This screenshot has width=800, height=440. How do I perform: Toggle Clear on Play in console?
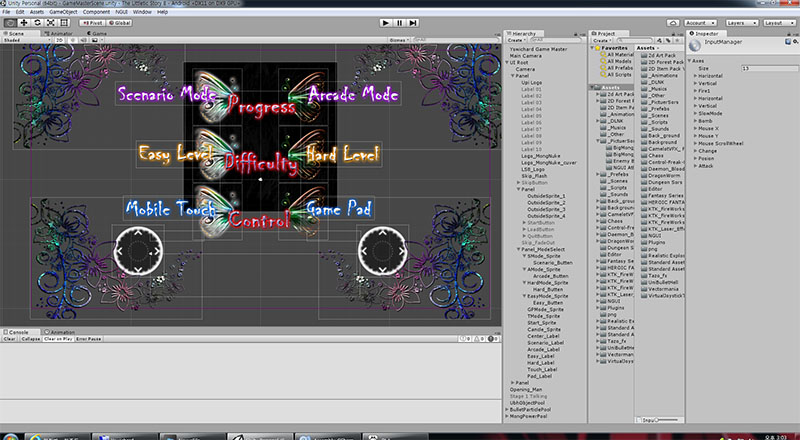58,339
